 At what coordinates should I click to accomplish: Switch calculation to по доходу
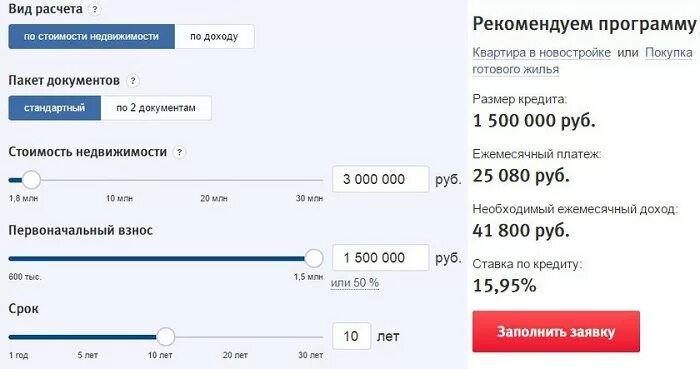coord(214,37)
